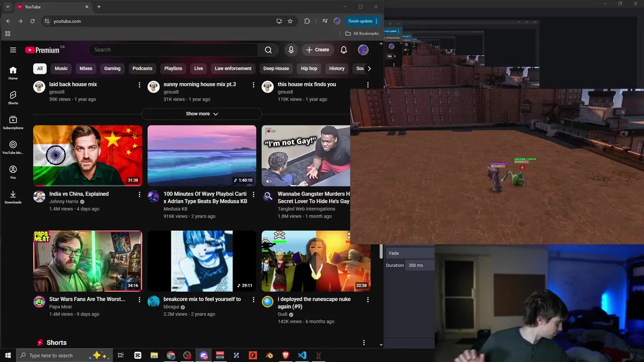
Task: Filter by Deep House chip
Action: point(276,68)
